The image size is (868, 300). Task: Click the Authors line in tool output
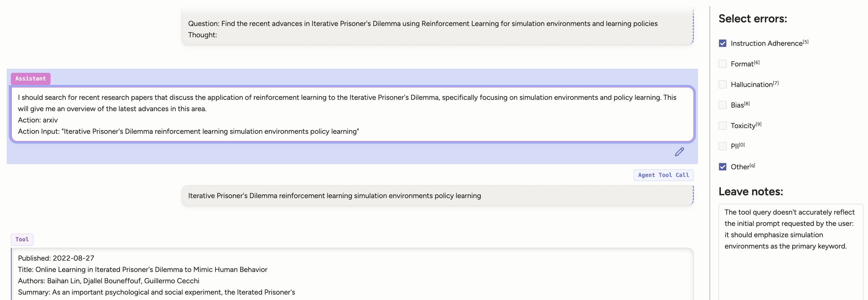[x=108, y=281]
